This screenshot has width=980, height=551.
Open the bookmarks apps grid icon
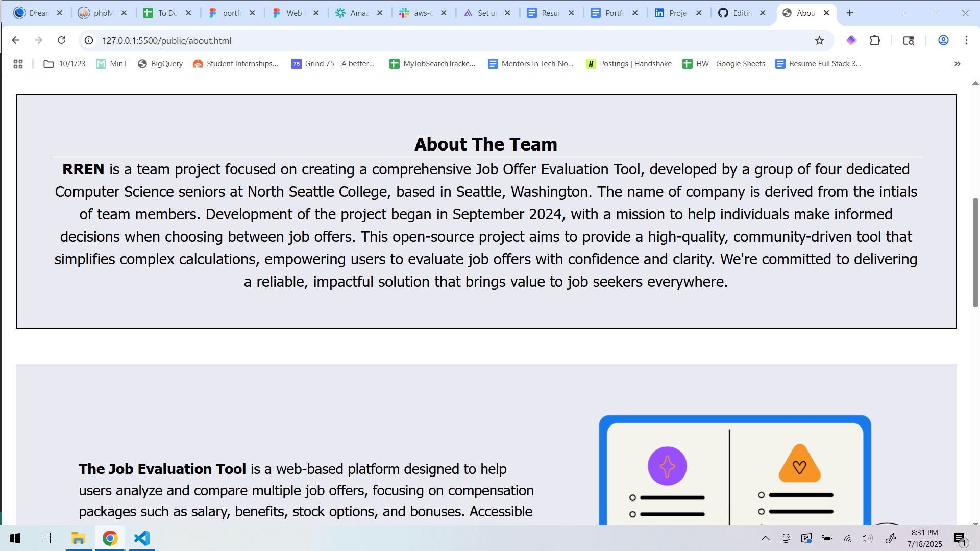[18, 64]
